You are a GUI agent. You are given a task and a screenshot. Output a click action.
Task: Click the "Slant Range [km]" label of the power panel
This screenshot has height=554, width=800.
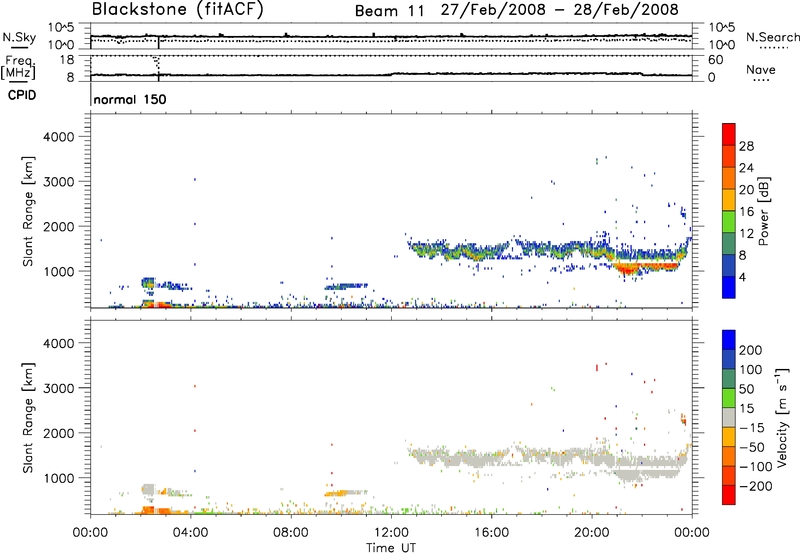click(x=28, y=211)
